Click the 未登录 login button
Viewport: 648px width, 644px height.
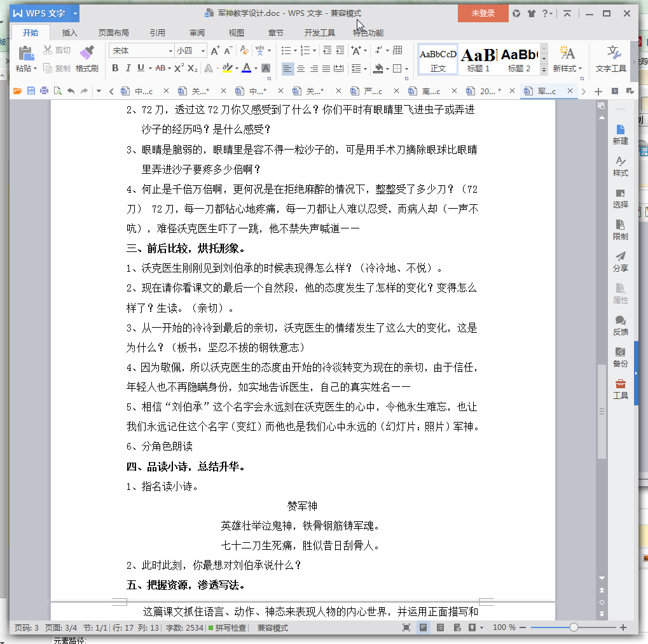[483, 13]
